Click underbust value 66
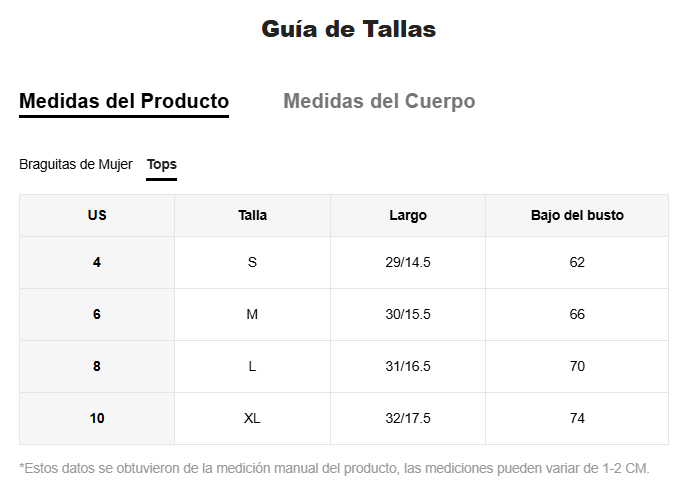Viewport: 684px width, 488px height. pyautogui.click(x=577, y=314)
